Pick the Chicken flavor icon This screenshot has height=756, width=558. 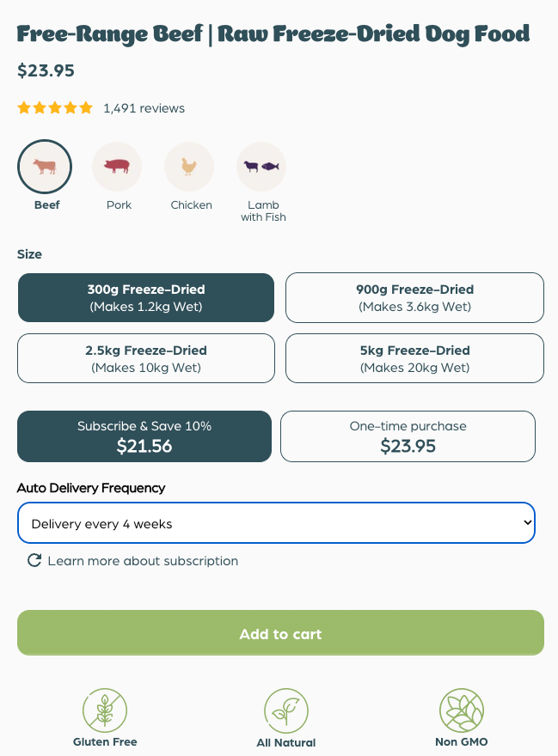point(189,167)
